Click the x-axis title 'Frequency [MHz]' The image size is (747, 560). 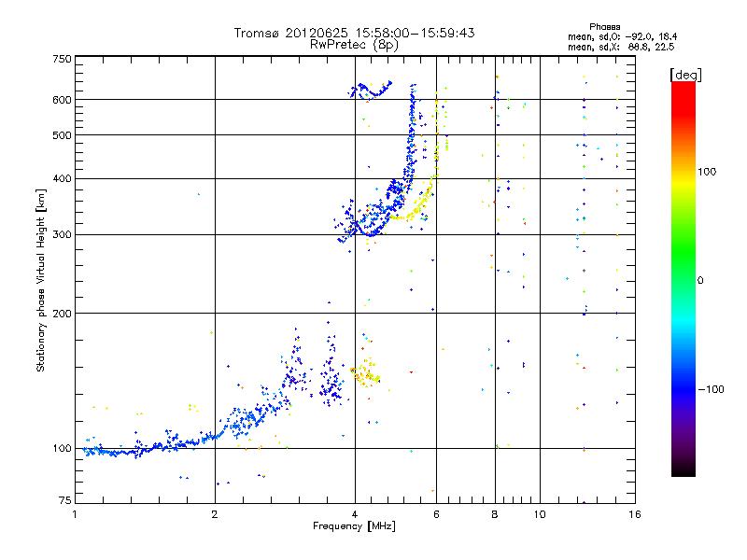pos(354,526)
